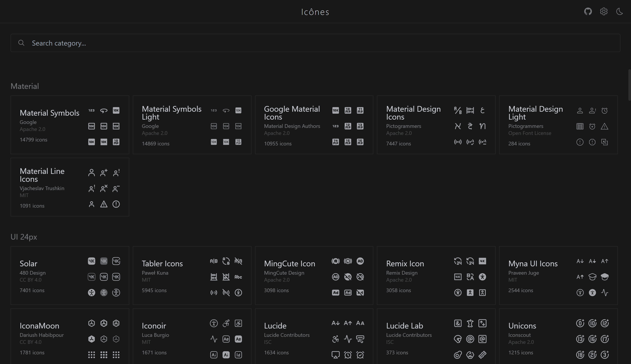Click the alarm clock icon in Material Design Light
The image size is (631, 364).
pyautogui.click(x=605, y=110)
